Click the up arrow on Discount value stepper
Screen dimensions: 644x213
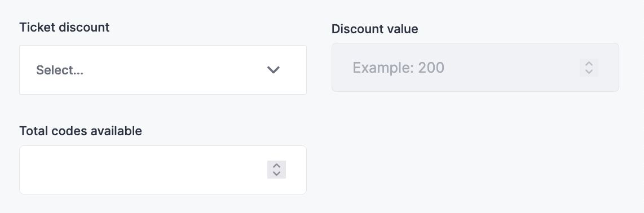pos(589,64)
